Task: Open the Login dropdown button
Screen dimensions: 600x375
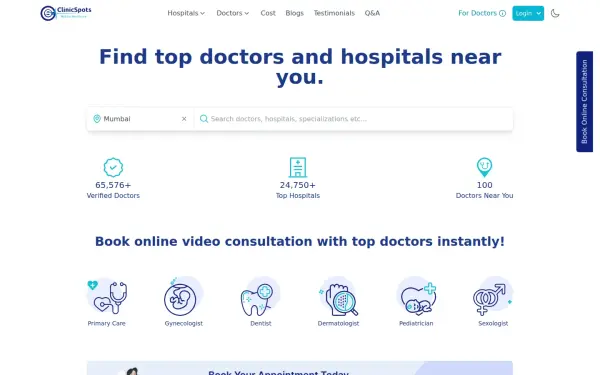Action: [528, 13]
